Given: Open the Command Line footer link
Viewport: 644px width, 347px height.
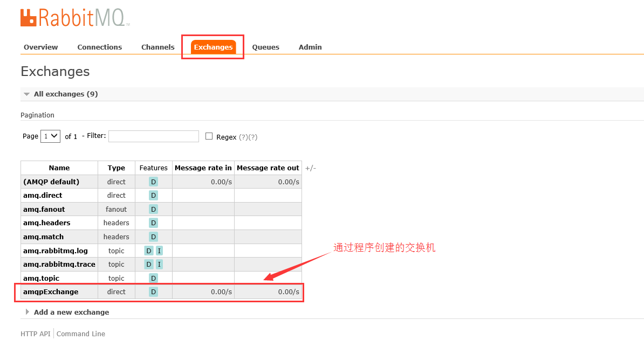Looking at the screenshot, I should [81, 334].
